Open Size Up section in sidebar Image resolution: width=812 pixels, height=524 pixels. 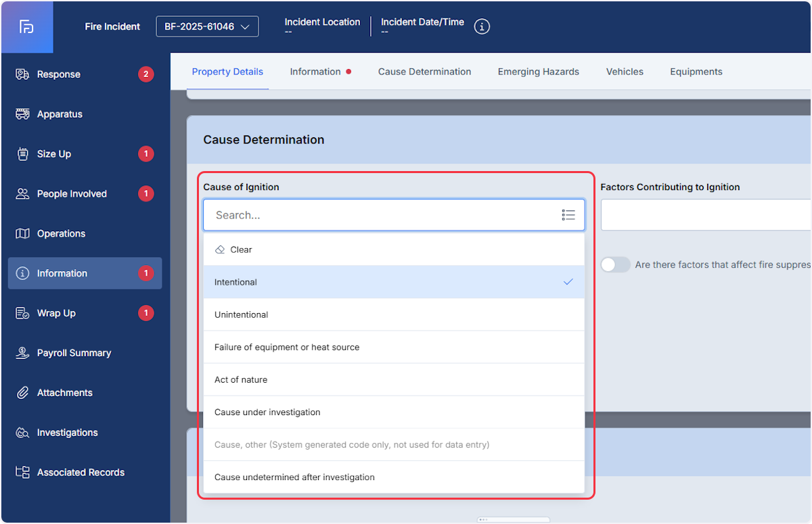point(85,154)
